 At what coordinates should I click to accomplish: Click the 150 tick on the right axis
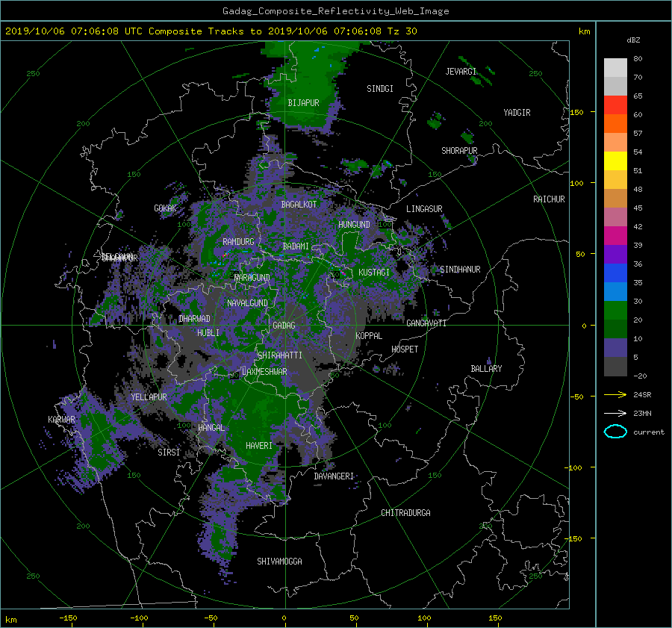pos(576,112)
